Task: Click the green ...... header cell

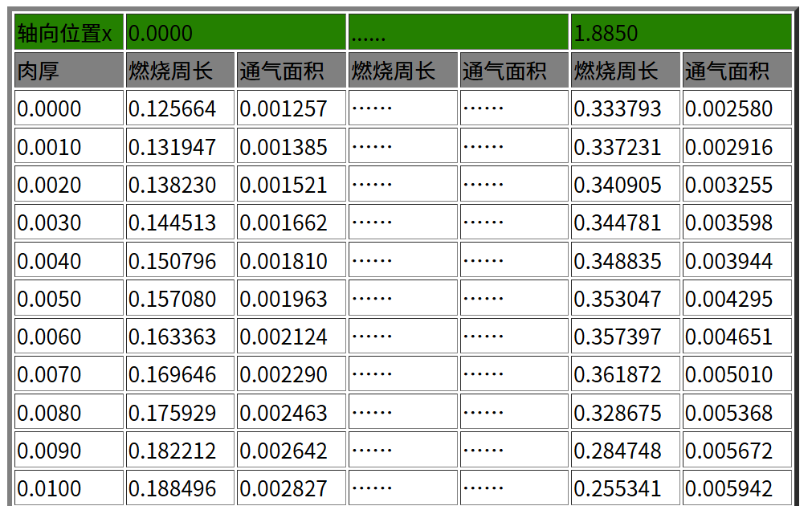Action: point(458,33)
